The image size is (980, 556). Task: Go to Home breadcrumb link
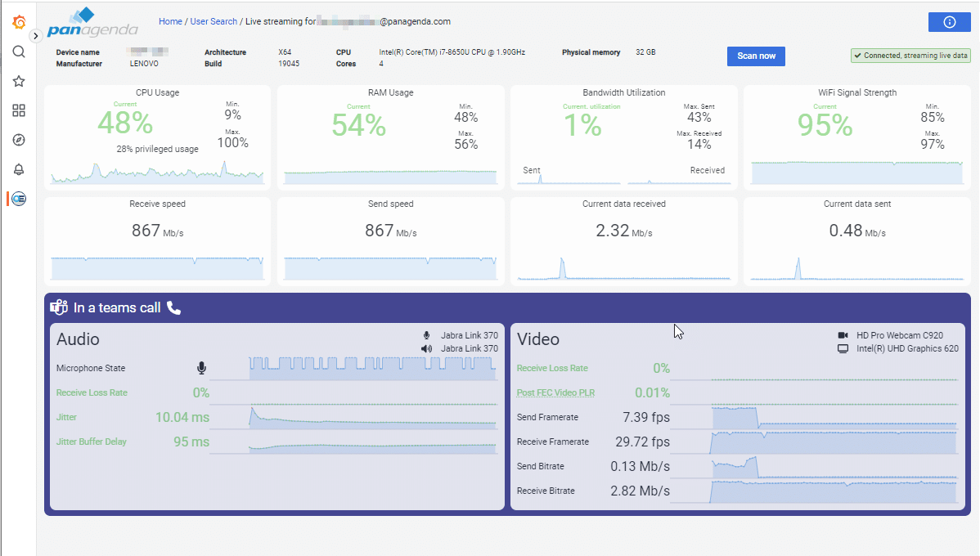[x=170, y=21]
